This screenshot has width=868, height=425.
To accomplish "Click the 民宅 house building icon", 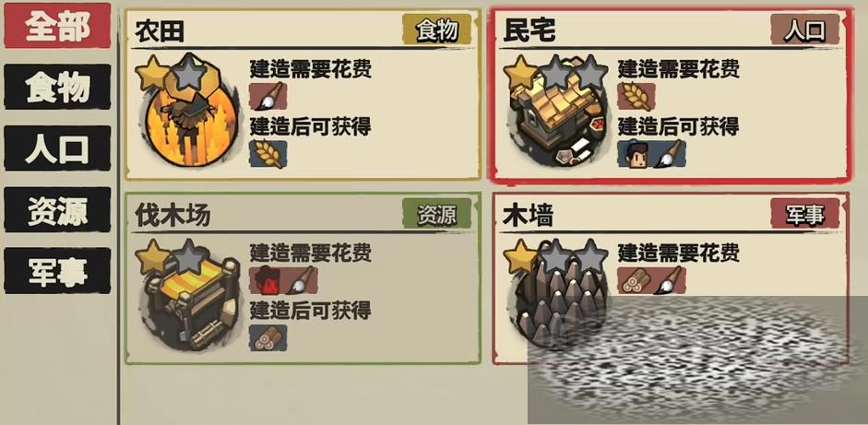I will (x=555, y=113).
